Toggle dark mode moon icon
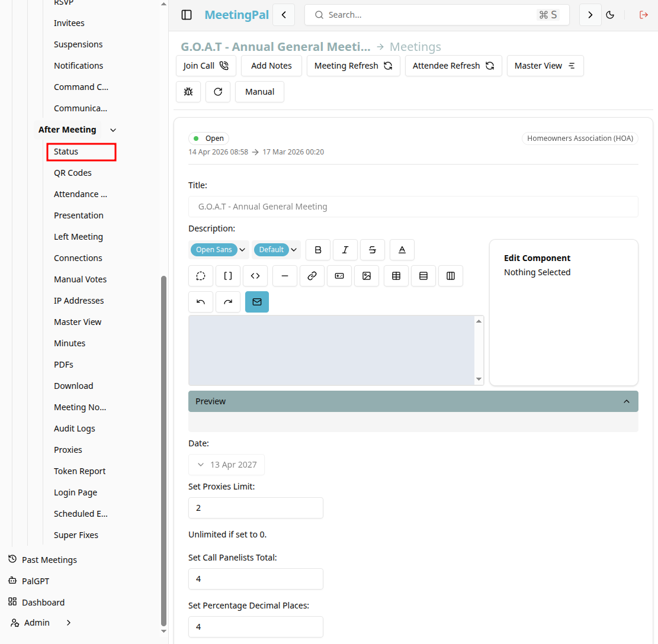The width and height of the screenshot is (658, 644). click(x=610, y=15)
